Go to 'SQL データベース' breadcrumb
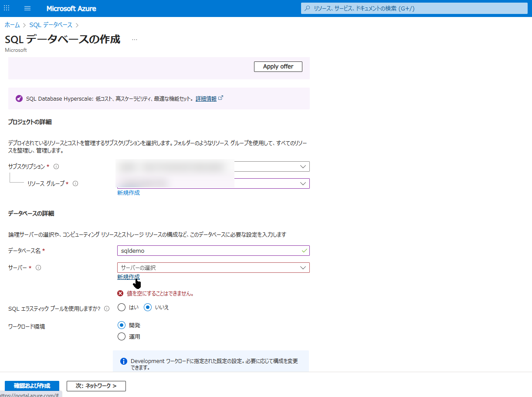 (x=51, y=25)
